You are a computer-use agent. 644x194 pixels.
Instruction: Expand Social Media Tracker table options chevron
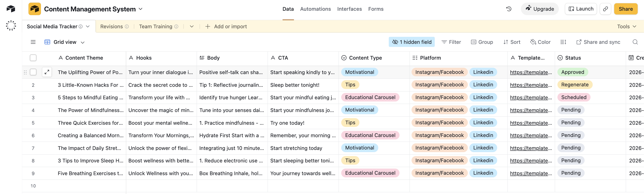pos(87,27)
